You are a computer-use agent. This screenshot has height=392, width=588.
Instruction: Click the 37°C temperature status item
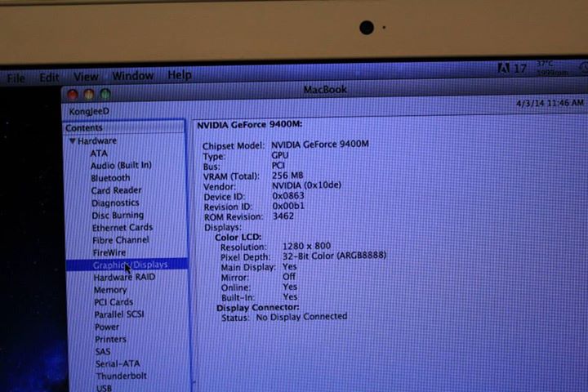[x=550, y=69]
